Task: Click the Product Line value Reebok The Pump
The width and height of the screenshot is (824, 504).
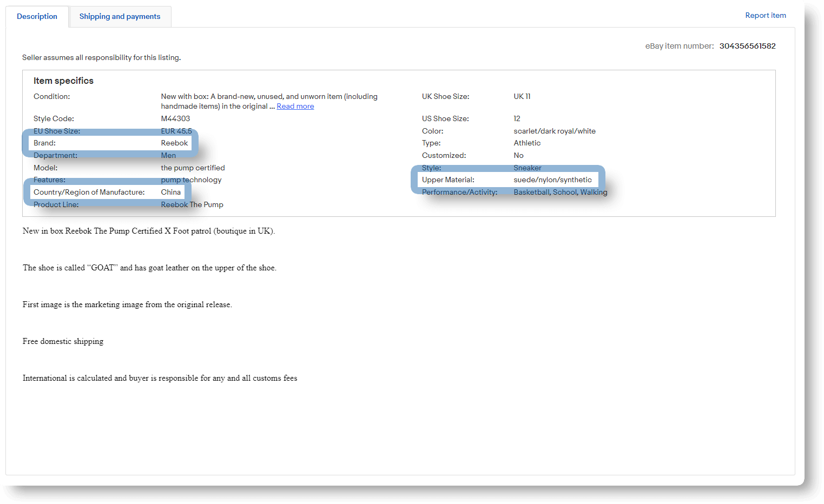Action: (x=192, y=204)
